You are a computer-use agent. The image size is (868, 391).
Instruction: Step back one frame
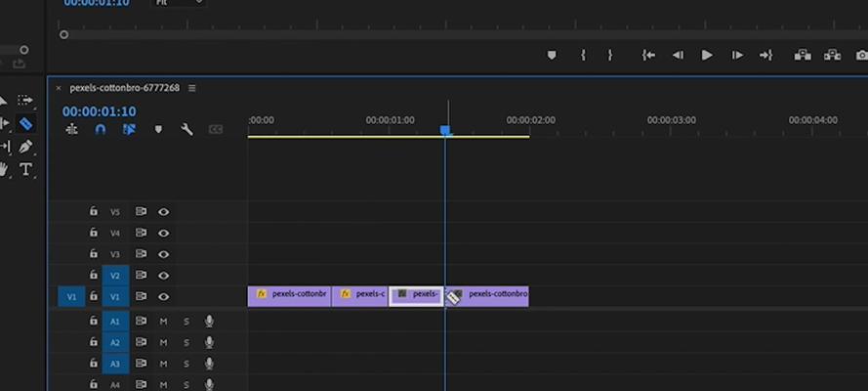pos(678,56)
